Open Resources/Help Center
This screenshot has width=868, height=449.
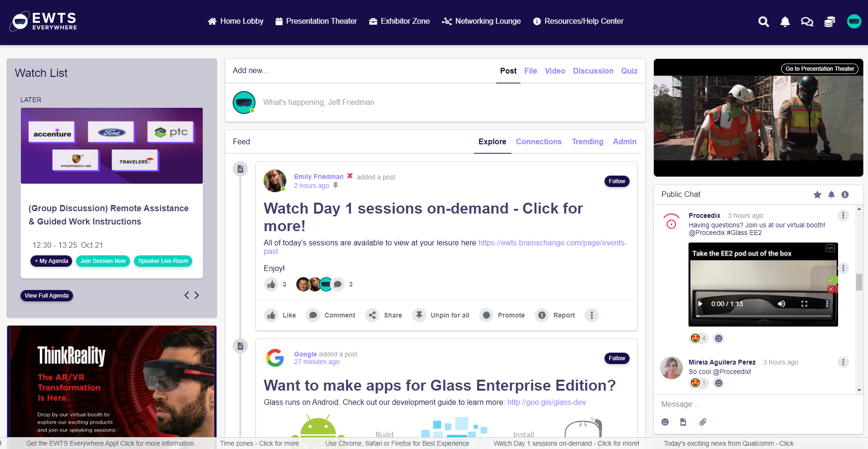point(578,21)
